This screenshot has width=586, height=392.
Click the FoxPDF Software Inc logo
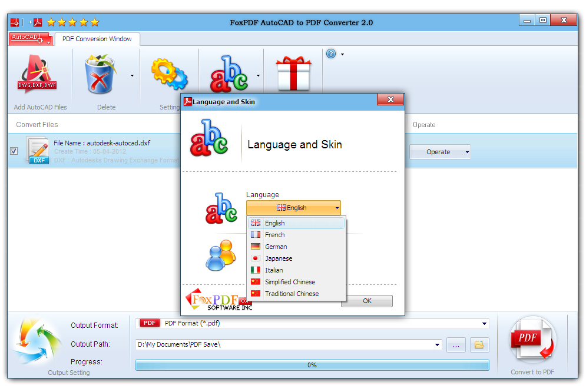point(218,300)
